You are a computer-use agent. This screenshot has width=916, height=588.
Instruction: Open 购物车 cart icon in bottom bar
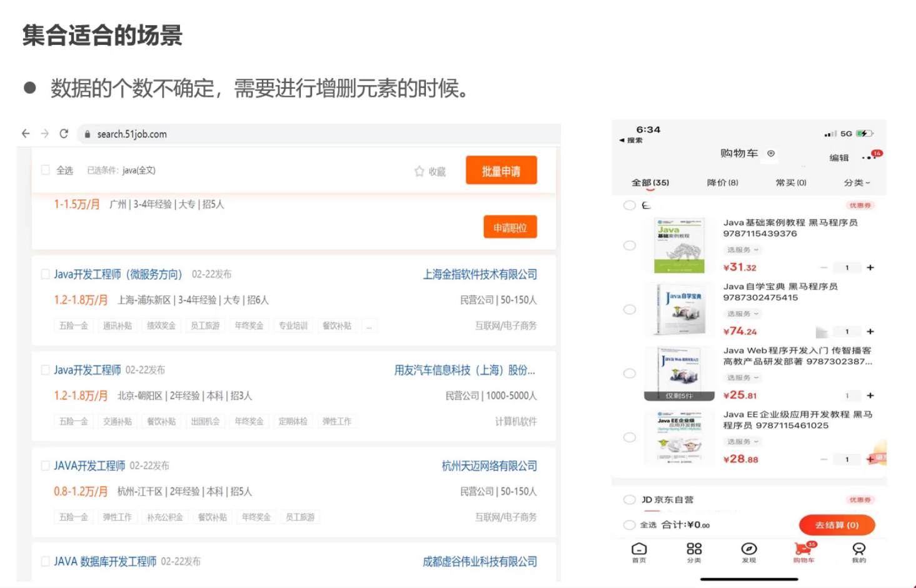click(804, 552)
